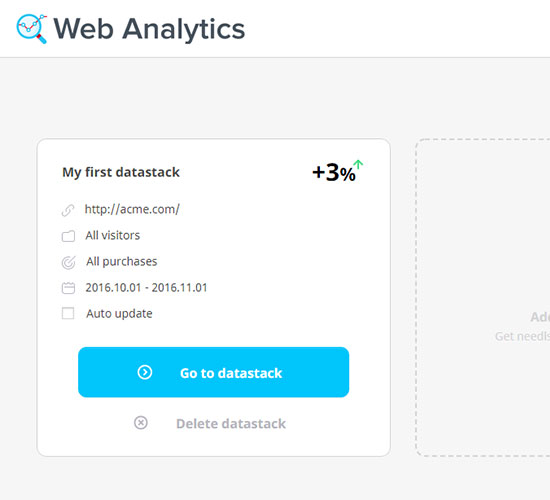Enable the Auto update checkbox
The width and height of the screenshot is (550, 500).
point(68,313)
